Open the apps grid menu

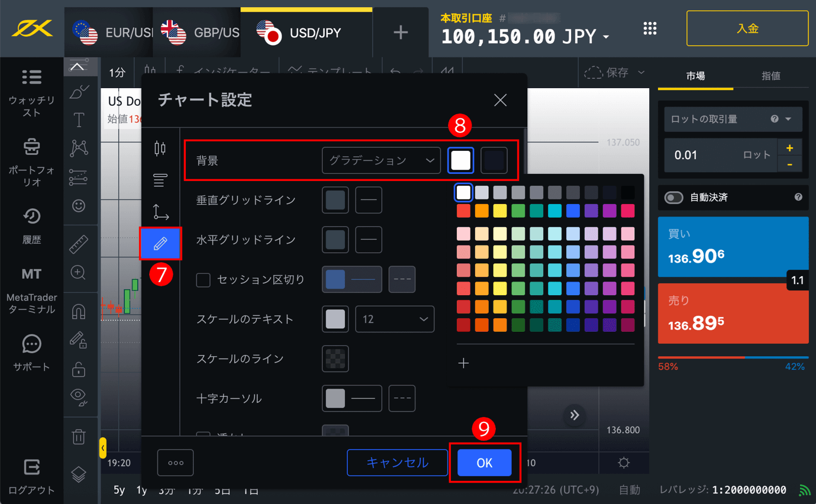point(650,28)
